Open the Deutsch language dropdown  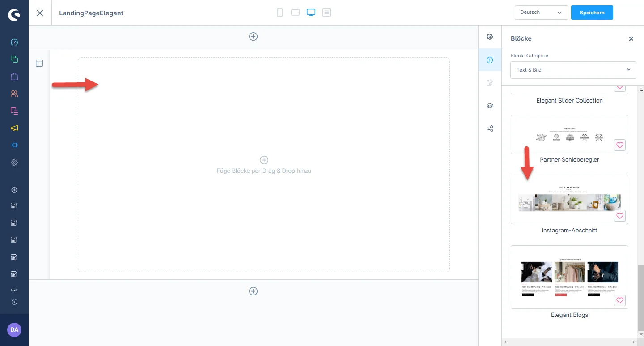pos(541,13)
